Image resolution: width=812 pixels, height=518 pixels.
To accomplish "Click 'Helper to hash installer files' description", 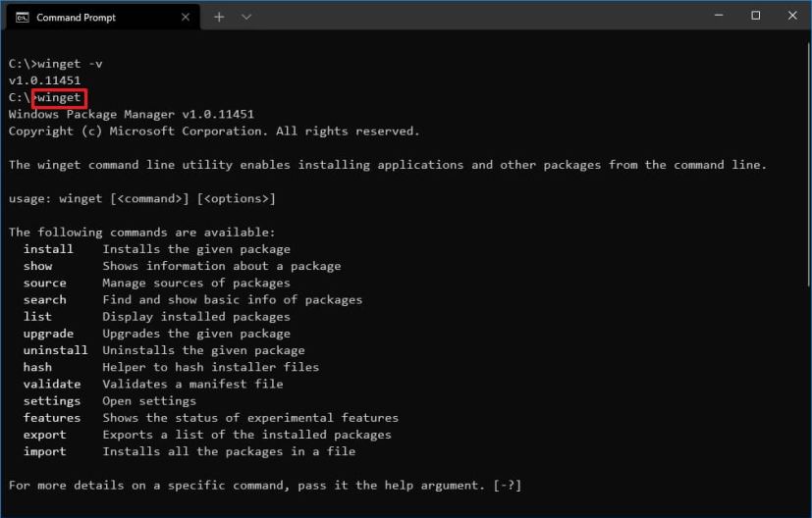I will click(211, 368).
